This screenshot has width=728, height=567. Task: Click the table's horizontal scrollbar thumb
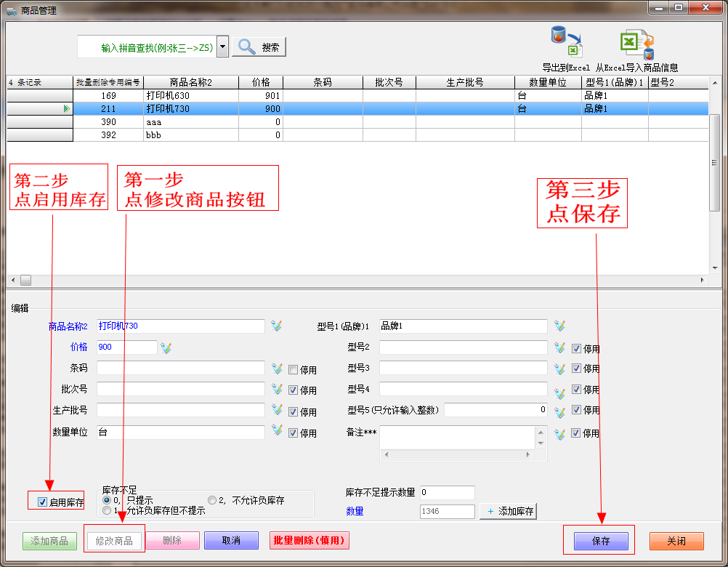tap(26, 280)
